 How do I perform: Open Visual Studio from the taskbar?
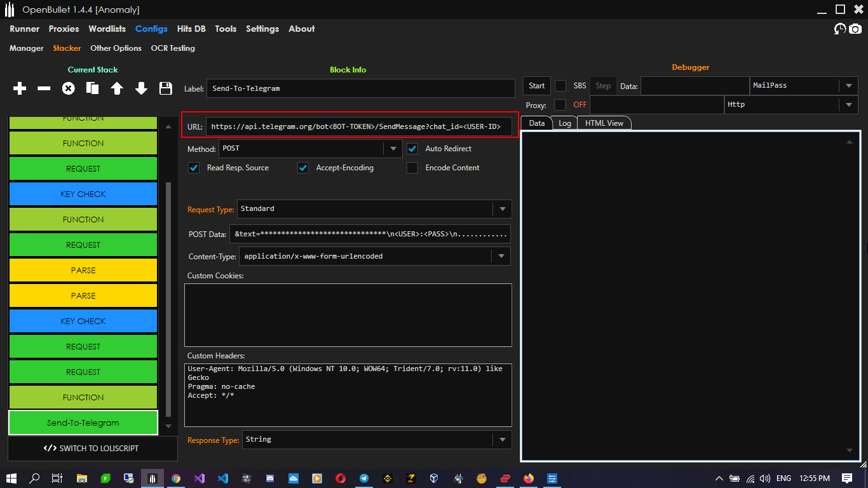(x=200, y=478)
